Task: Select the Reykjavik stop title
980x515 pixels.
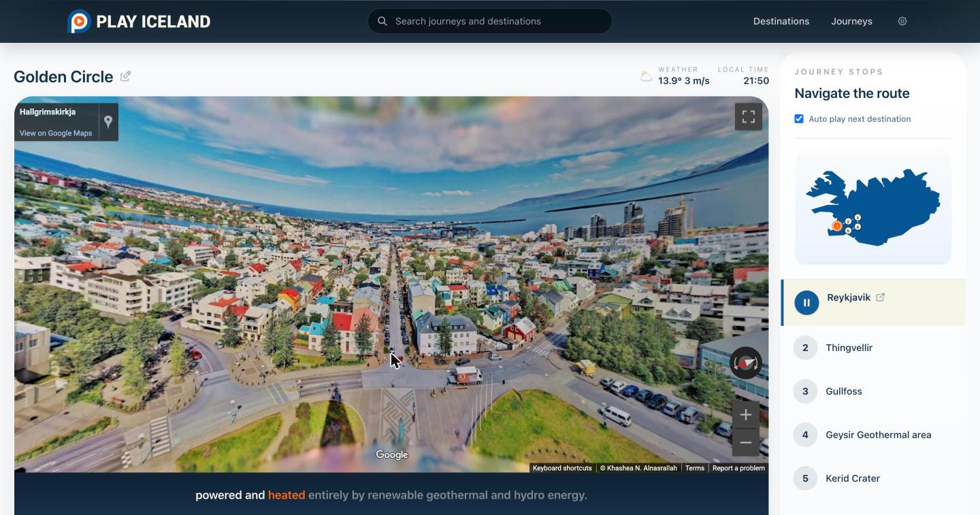Action: point(849,297)
